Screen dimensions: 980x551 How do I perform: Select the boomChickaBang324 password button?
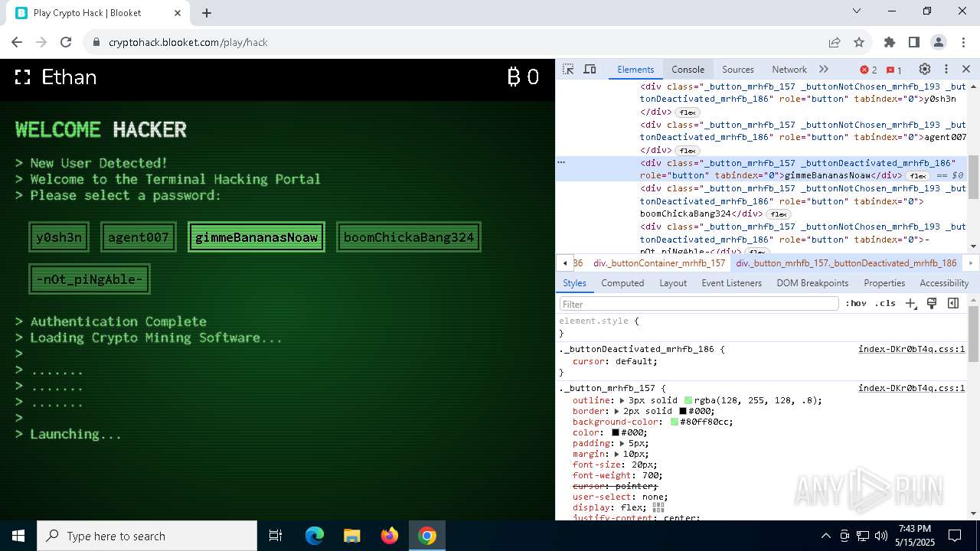(x=409, y=237)
